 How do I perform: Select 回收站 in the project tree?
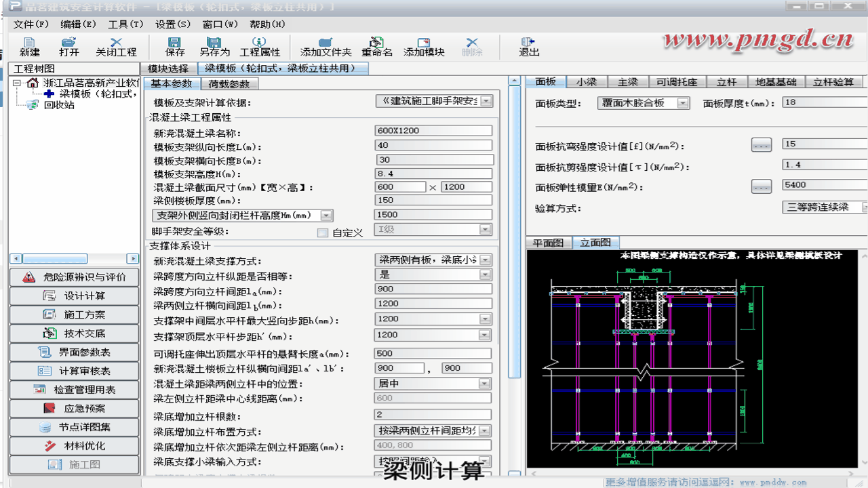[x=59, y=105]
